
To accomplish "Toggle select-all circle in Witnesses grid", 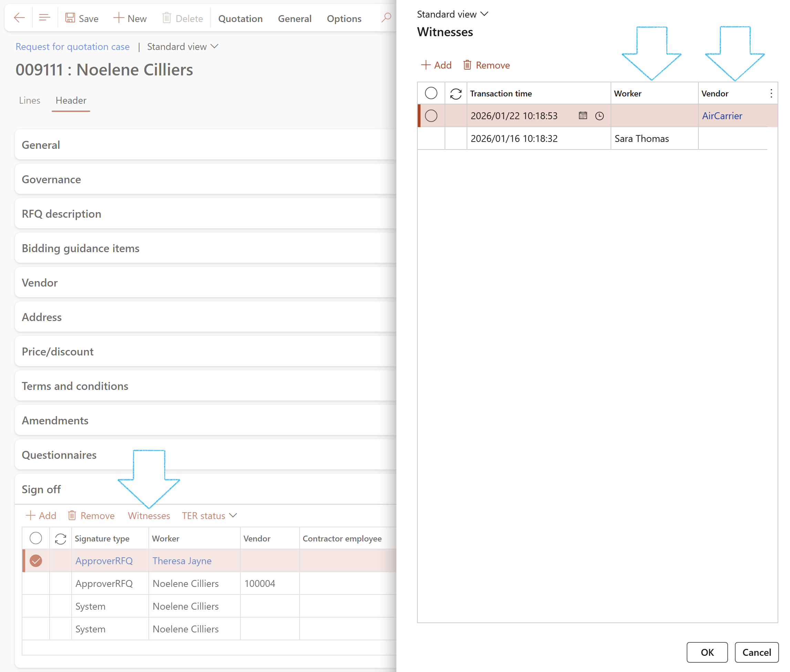I will click(x=431, y=93).
